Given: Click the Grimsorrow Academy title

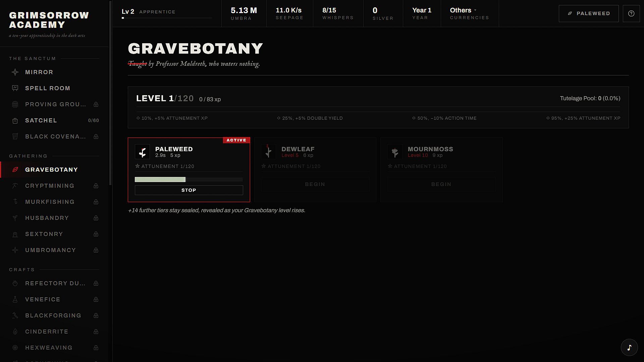Looking at the screenshot, I should tap(49, 20).
